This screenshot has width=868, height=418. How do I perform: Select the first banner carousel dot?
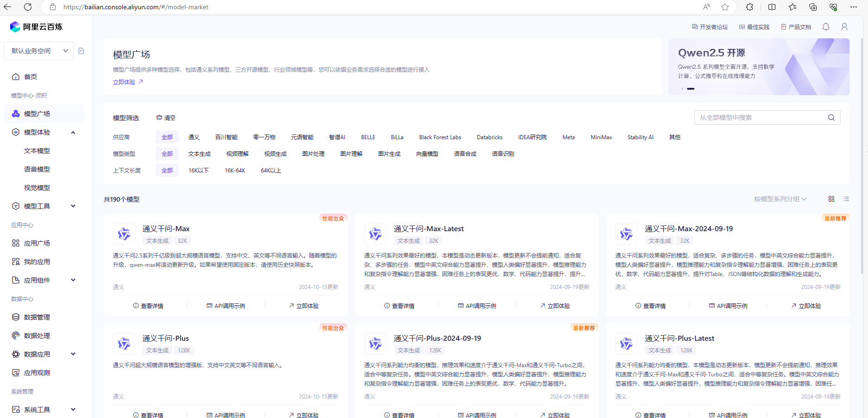[682, 88]
